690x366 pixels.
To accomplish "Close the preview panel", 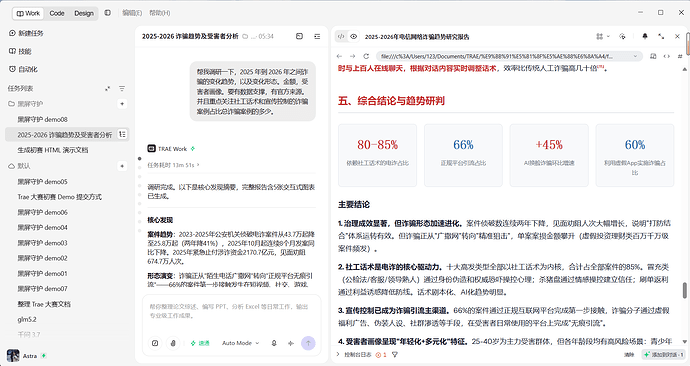I will [677, 37].
